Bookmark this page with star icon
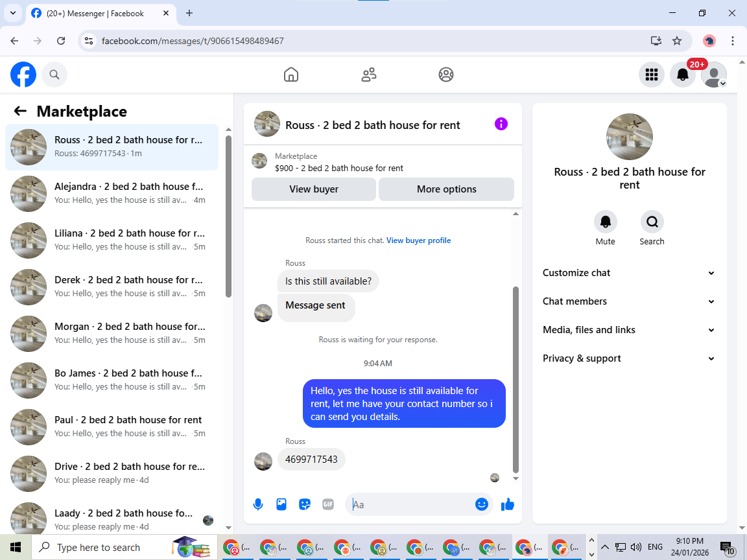 677,41
